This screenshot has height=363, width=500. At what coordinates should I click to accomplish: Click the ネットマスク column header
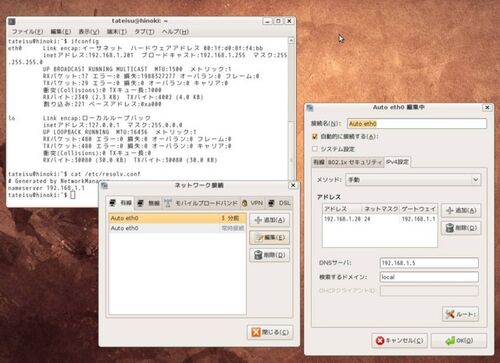point(381,209)
